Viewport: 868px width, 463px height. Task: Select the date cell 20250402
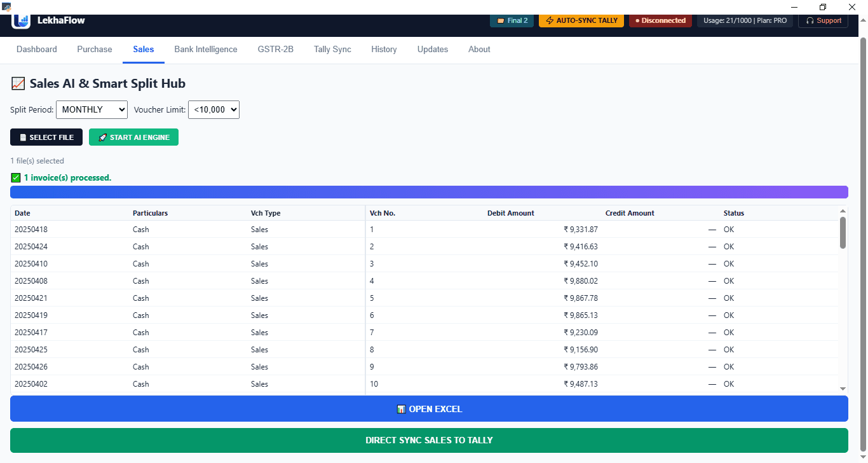click(31, 384)
